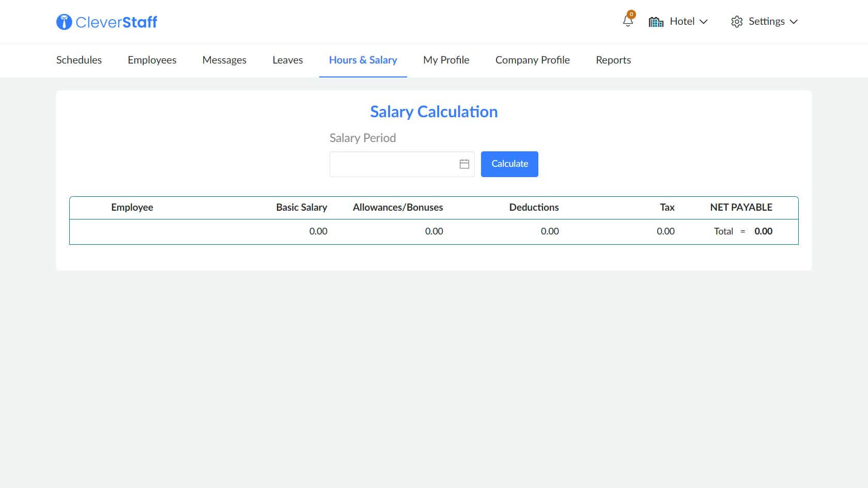Open the Reports tab

tap(613, 60)
